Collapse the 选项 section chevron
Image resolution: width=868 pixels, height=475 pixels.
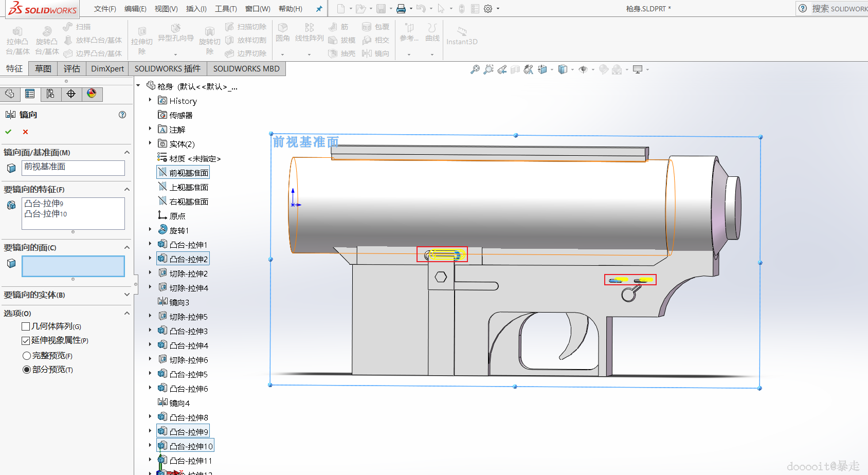(127, 313)
